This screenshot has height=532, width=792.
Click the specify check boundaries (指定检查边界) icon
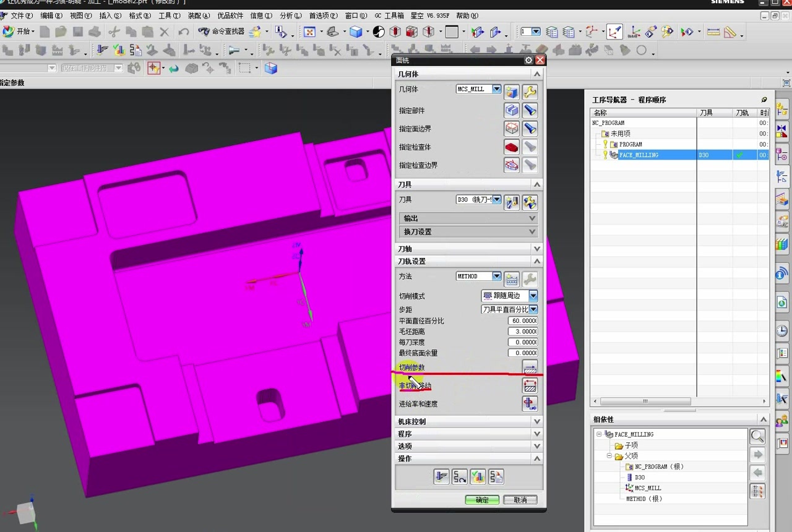click(x=512, y=165)
